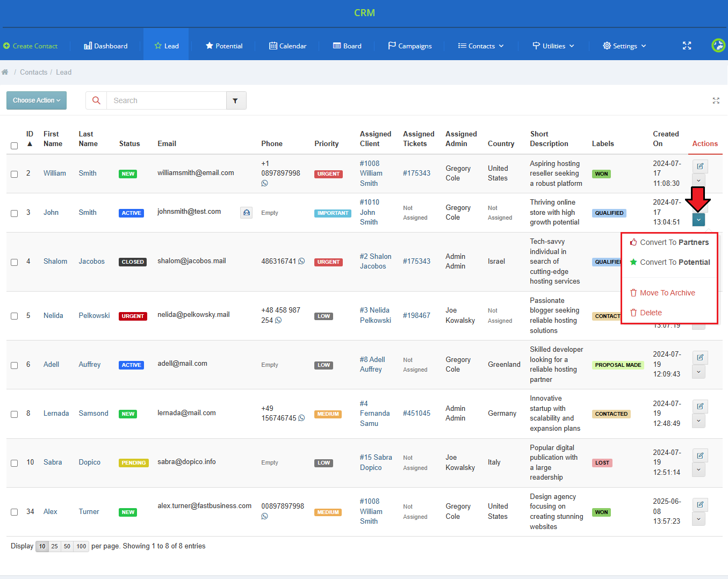Edit lead Alex Turner with the pencil icon
Image resolution: width=728 pixels, height=579 pixels.
coord(700,504)
